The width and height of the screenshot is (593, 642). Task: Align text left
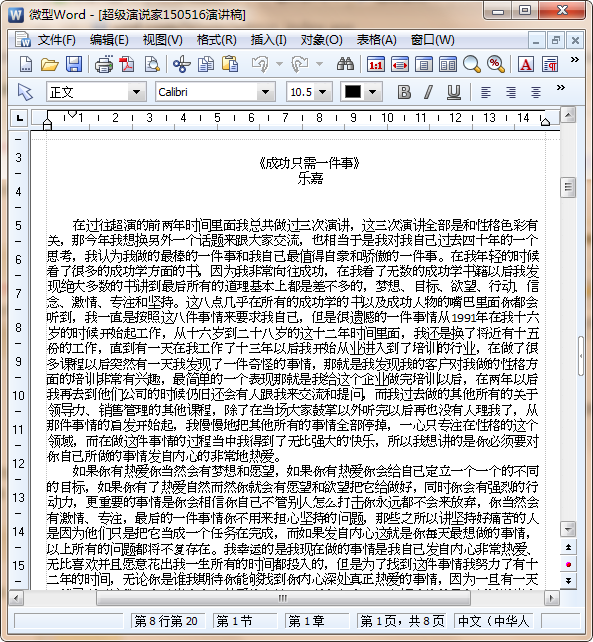(x=486, y=92)
